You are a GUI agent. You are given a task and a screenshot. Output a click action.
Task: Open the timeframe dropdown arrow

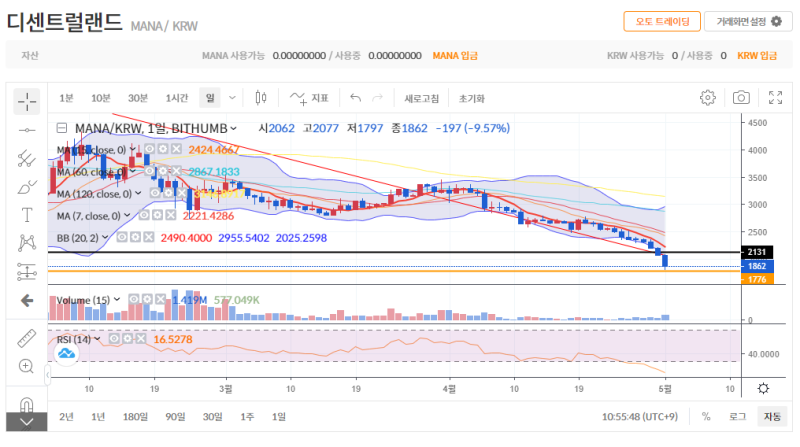click(x=232, y=97)
